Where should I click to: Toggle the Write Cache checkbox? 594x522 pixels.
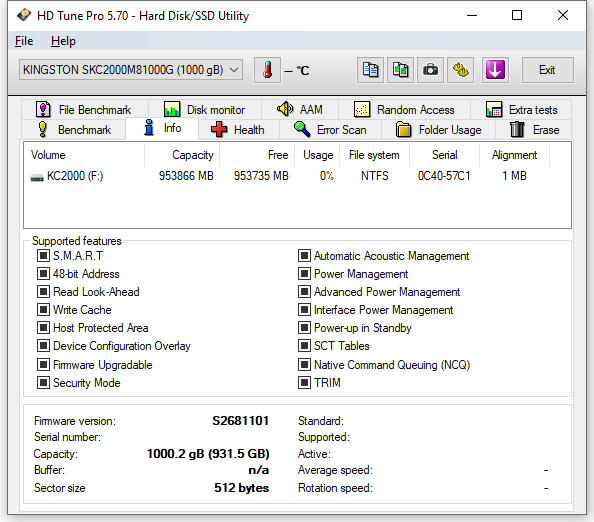(x=43, y=309)
